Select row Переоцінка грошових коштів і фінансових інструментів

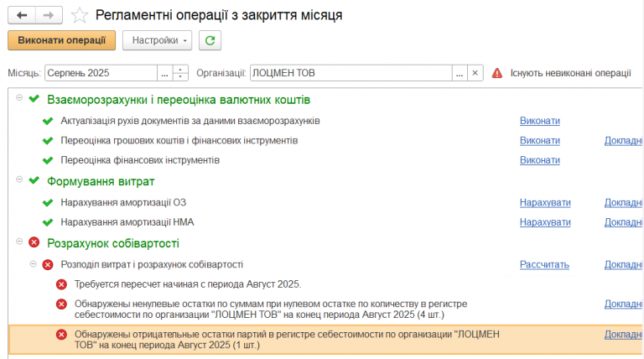click(179, 140)
